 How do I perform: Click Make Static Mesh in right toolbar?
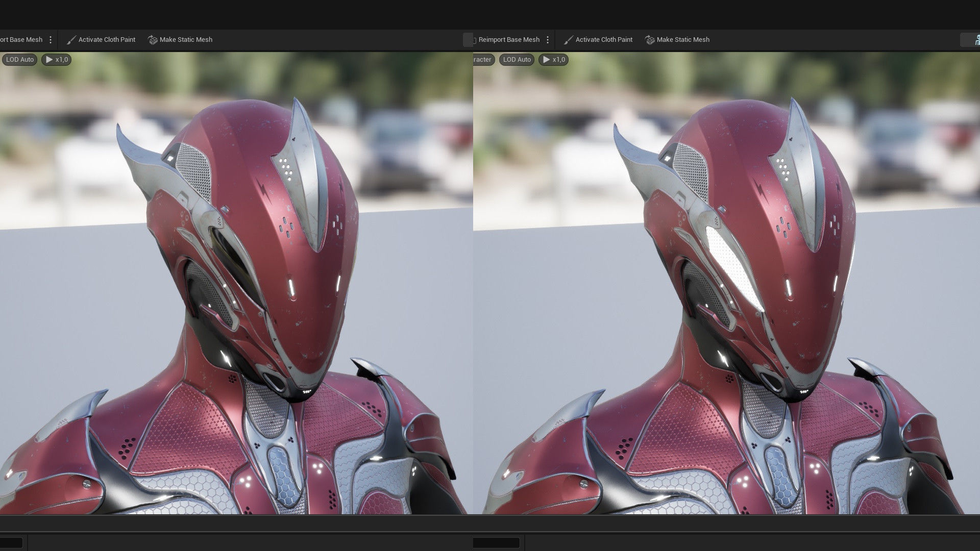click(x=677, y=40)
